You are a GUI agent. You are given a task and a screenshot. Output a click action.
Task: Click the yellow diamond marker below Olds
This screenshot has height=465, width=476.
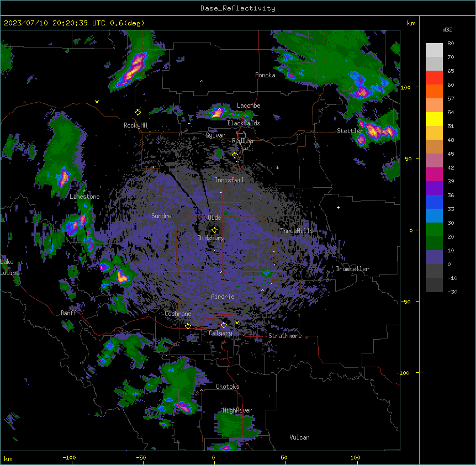214,230
